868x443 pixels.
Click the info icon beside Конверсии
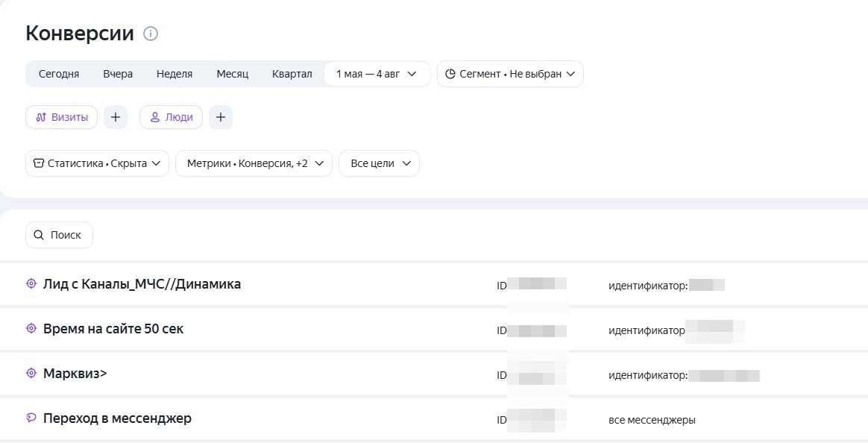pyautogui.click(x=151, y=34)
